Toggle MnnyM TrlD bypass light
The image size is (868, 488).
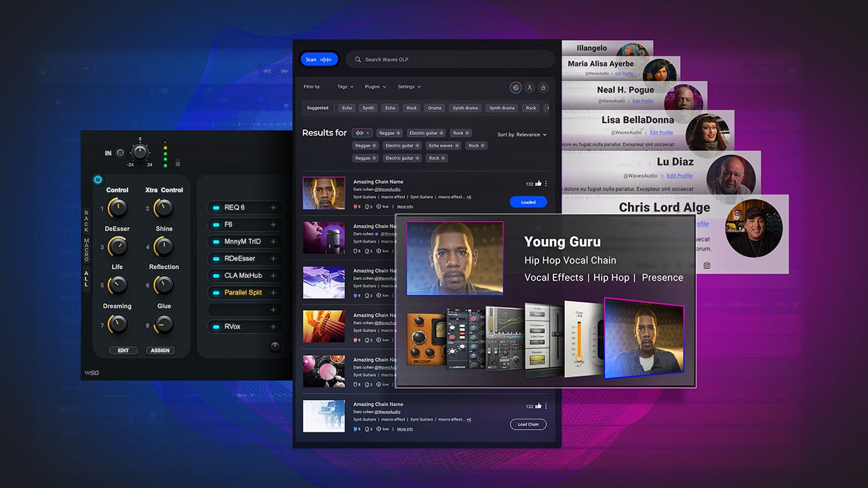point(216,241)
